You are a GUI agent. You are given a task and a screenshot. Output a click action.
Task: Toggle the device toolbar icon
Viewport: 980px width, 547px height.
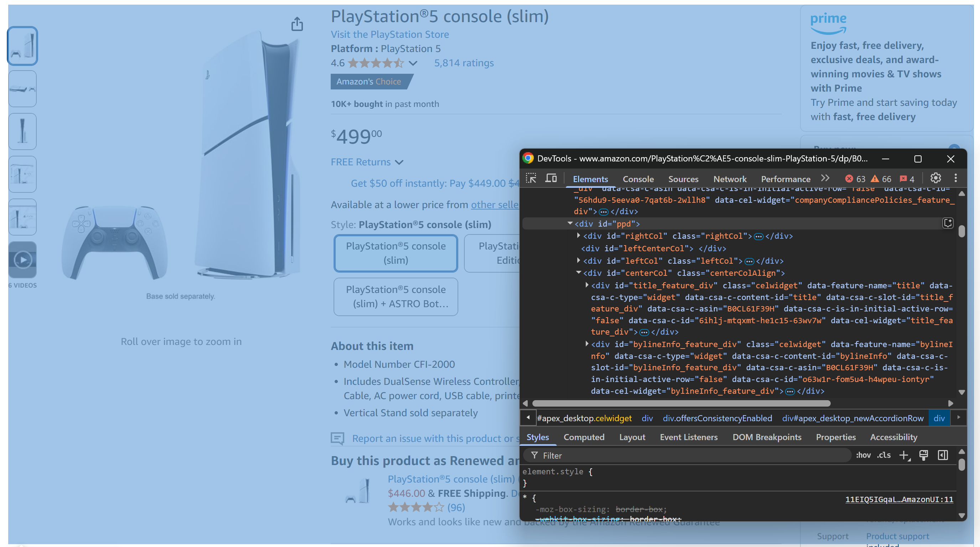coord(551,179)
